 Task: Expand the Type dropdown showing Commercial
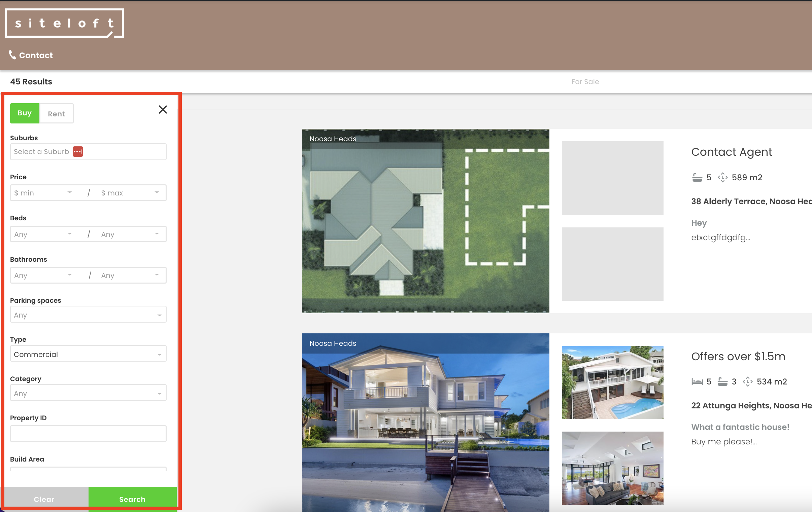88,354
